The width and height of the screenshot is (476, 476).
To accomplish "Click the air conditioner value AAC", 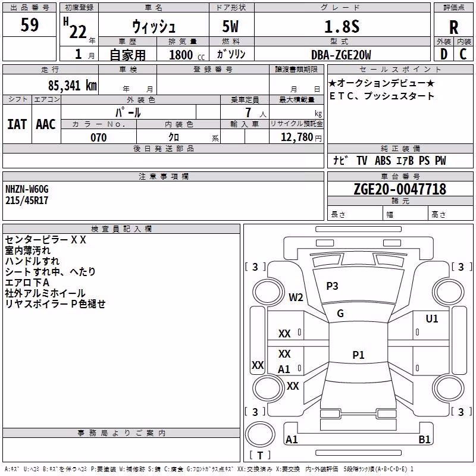I will point(46,124).
